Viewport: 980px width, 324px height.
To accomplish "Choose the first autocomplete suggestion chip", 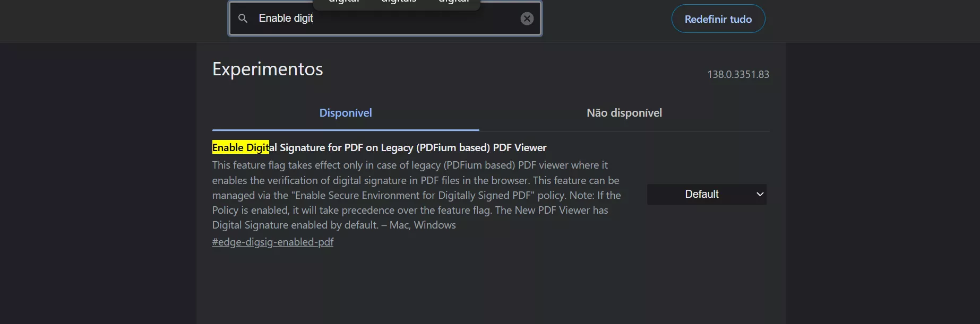I will pyautogui.click(x=344, y=2).
